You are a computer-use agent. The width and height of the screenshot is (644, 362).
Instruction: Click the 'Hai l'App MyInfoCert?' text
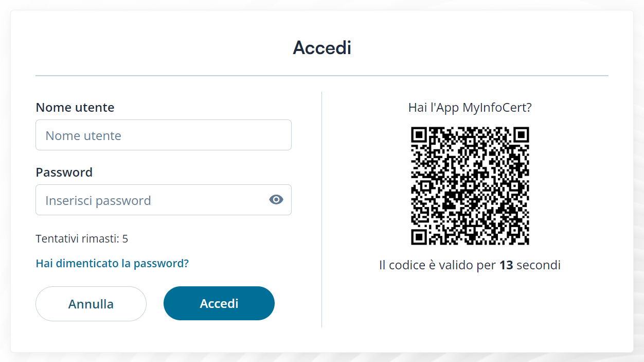pos(470,108)
